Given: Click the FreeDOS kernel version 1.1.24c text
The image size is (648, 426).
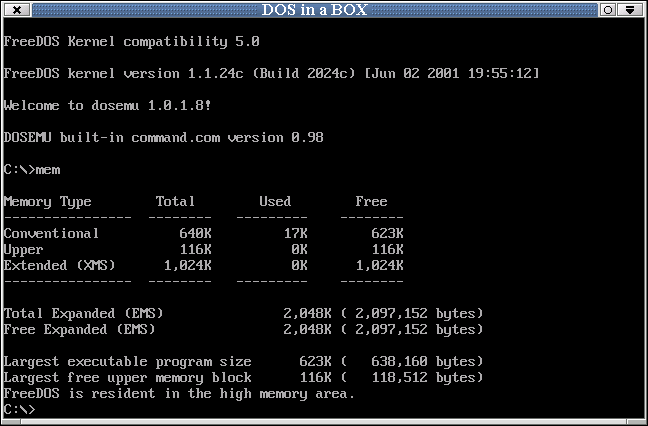Looking at the screenshot, I should point(123,74).
